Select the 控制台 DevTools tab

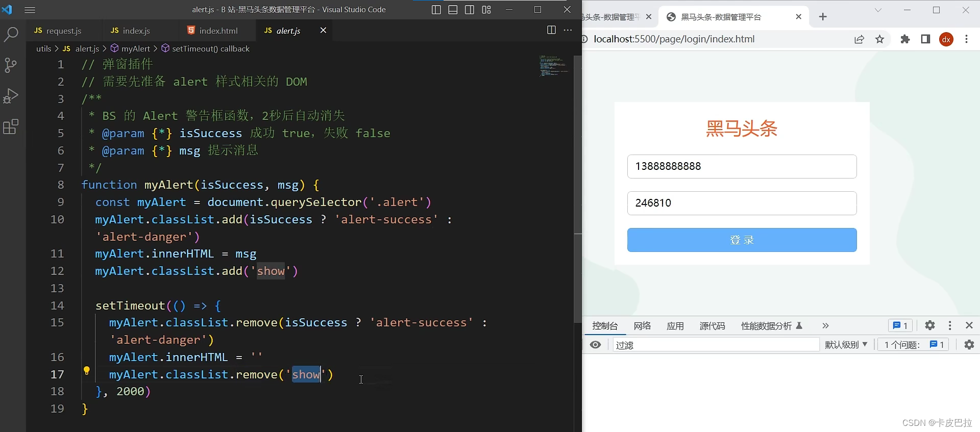point(605,326)
